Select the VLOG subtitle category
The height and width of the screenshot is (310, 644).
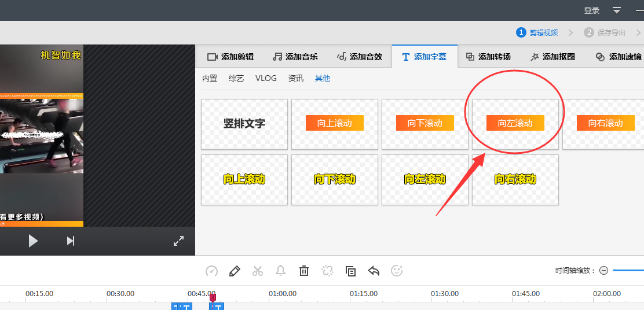point(266,78)
